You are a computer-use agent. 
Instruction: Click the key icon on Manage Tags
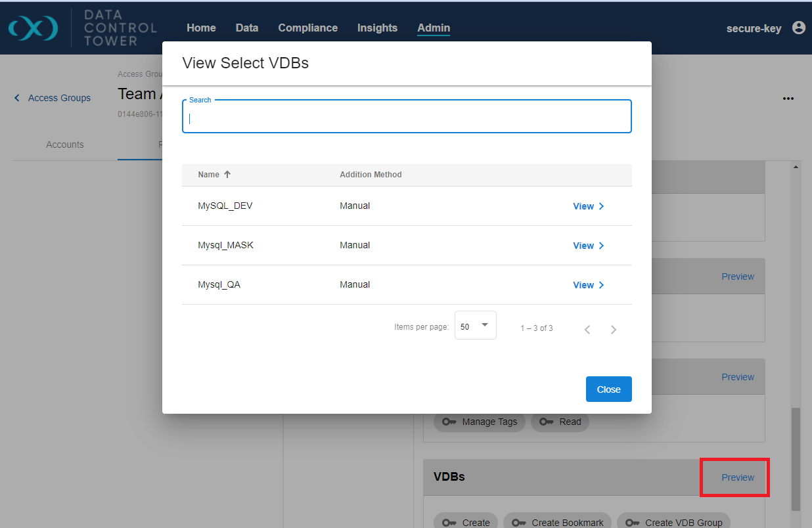coord(449,422)
